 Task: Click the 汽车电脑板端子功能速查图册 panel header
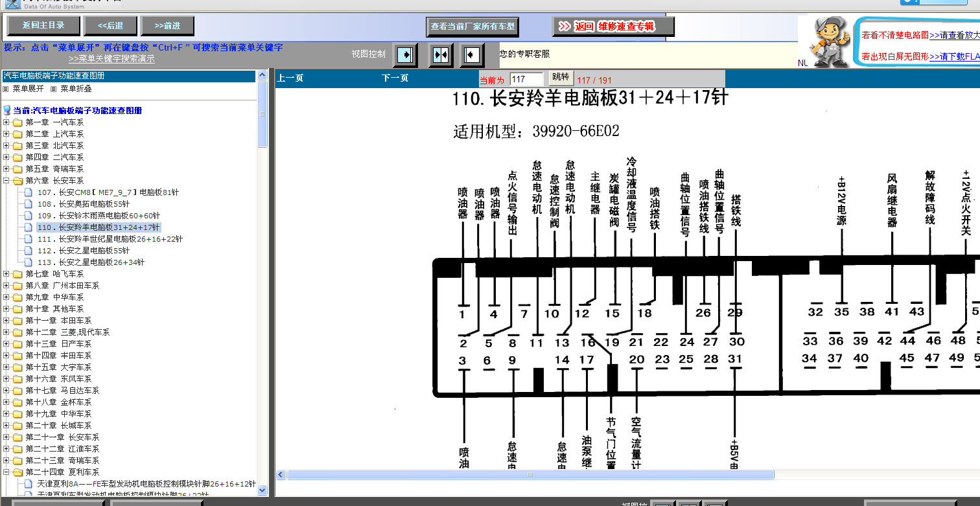pyautogui.click(x=130, y=76)
